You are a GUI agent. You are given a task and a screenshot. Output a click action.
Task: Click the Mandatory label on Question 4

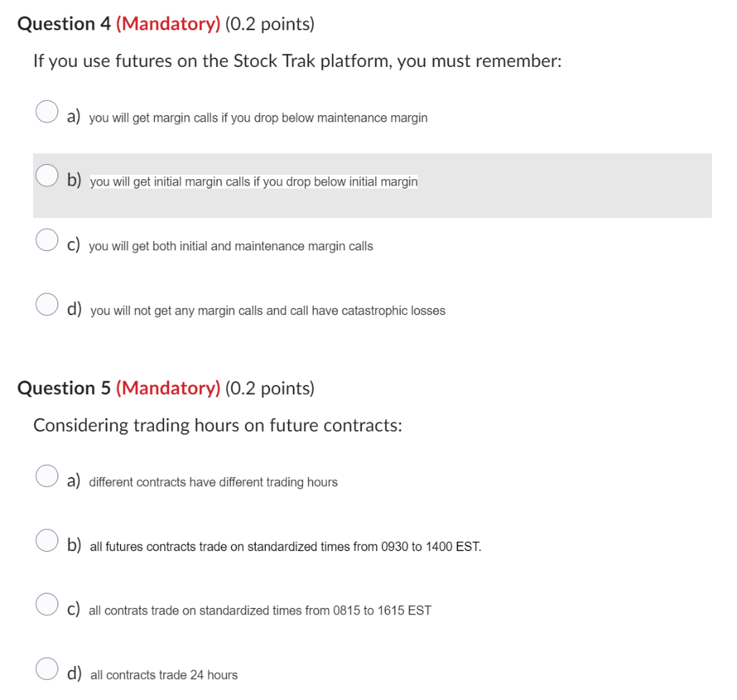(167, 23)
